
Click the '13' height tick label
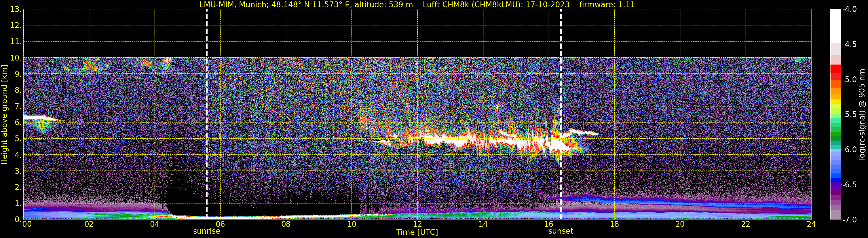[x=16, y=10]
